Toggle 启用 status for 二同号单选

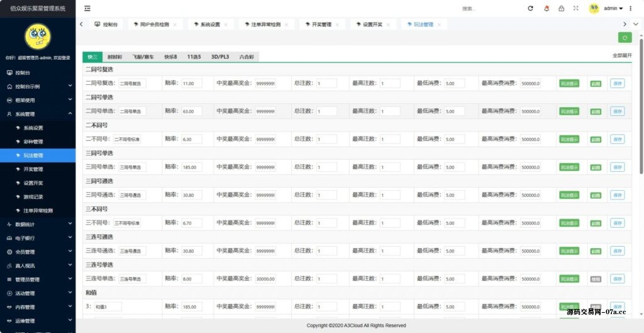pyautogui.click(x=596, y=111)
